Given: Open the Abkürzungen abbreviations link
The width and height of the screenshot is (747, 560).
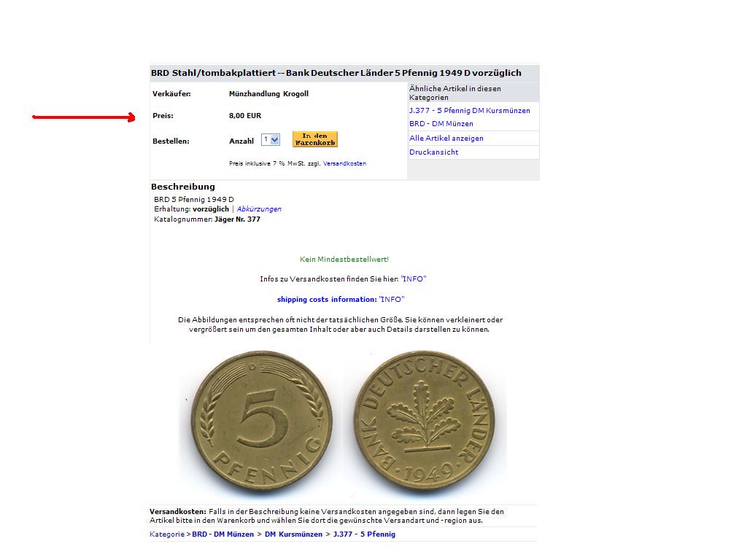Looking at the screenshot, I should 259,209.
